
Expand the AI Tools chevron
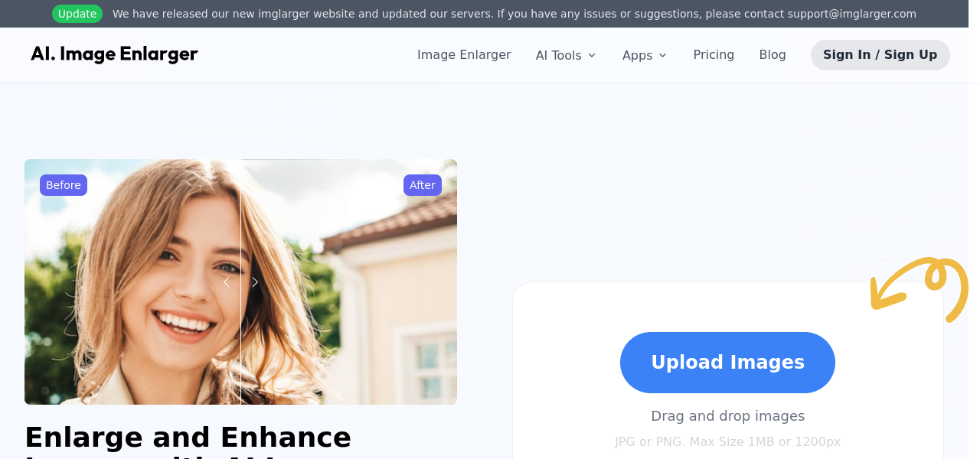(x=592, y=55)
